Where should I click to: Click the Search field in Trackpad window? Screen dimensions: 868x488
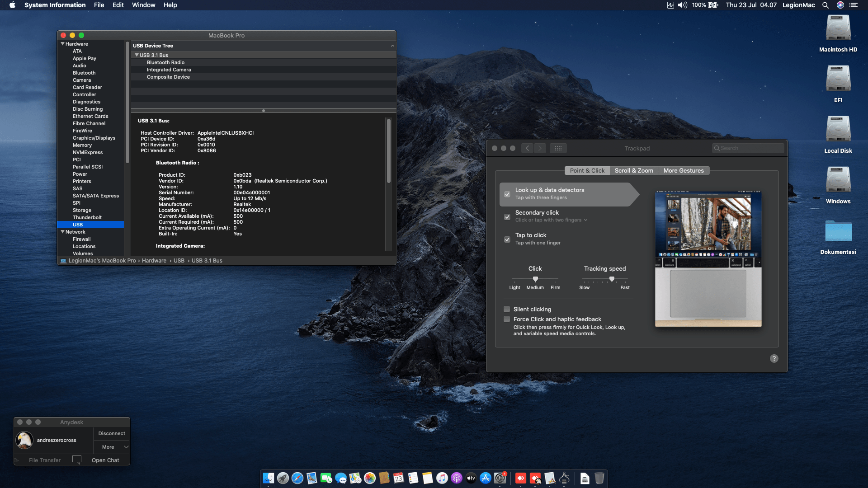(748, 148)
